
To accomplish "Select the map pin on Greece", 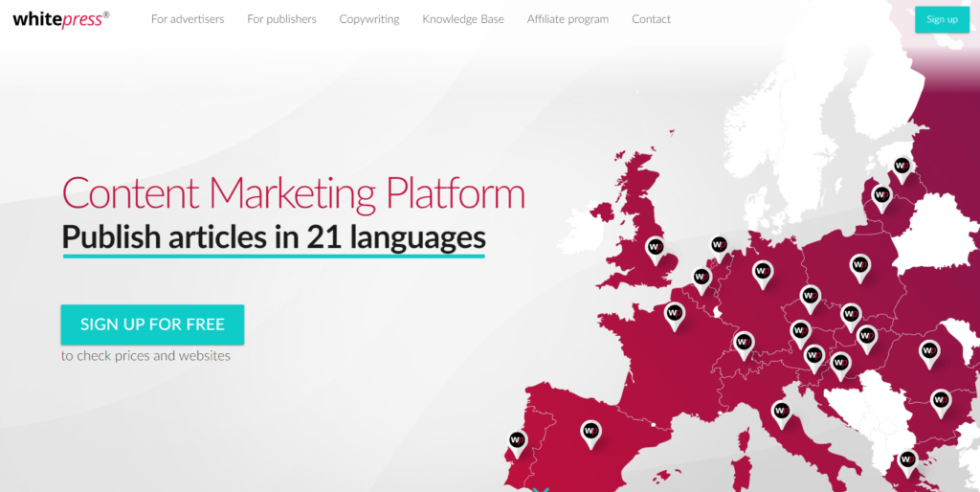I will [907, 464].
